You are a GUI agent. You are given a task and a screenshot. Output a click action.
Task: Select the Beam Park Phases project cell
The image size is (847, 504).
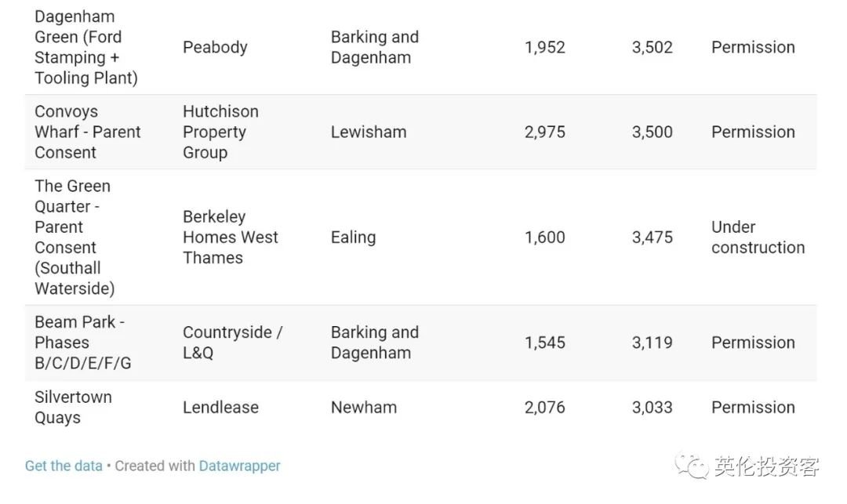tap(82, 342)
